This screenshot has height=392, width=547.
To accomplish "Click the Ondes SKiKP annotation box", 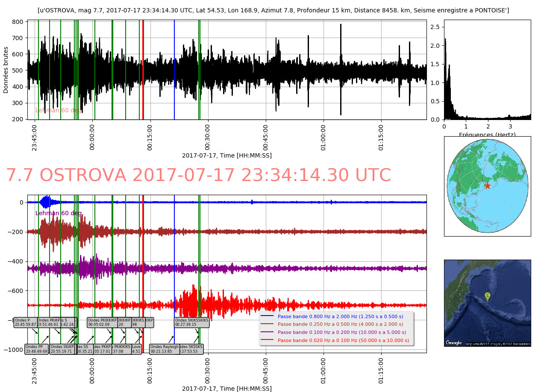I will click(62, 349).
